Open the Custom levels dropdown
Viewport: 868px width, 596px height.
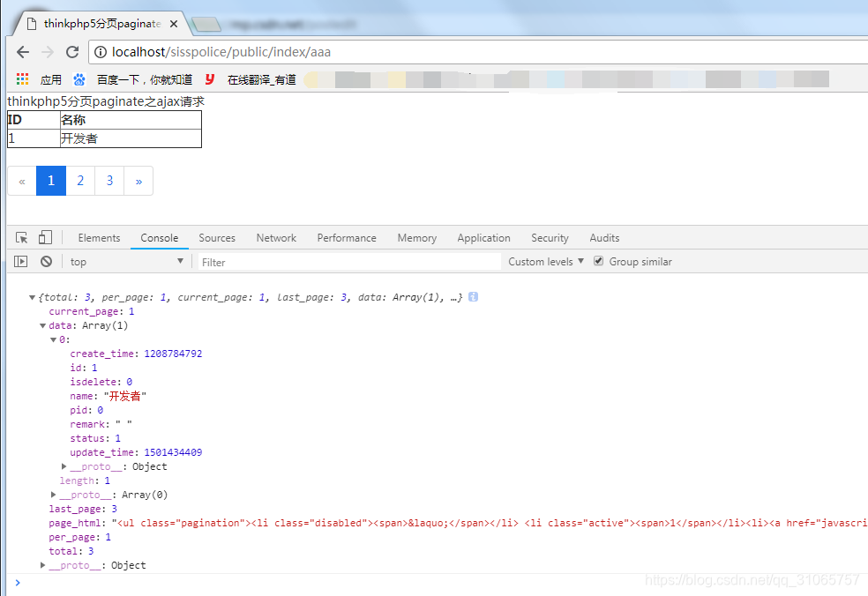pyautogui.click(x=546, y=261)
